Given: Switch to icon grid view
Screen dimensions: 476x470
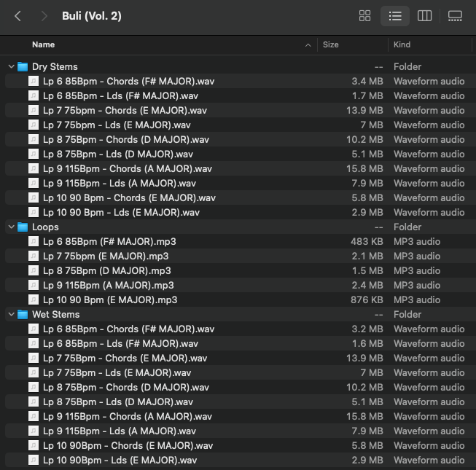Looking at the screenshot, I should pos(364,16).
